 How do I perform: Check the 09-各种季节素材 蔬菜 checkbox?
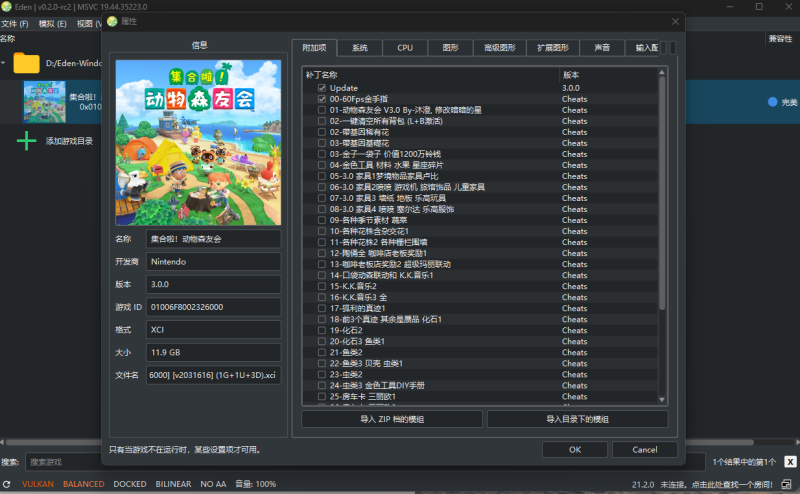tap(321, 220)
